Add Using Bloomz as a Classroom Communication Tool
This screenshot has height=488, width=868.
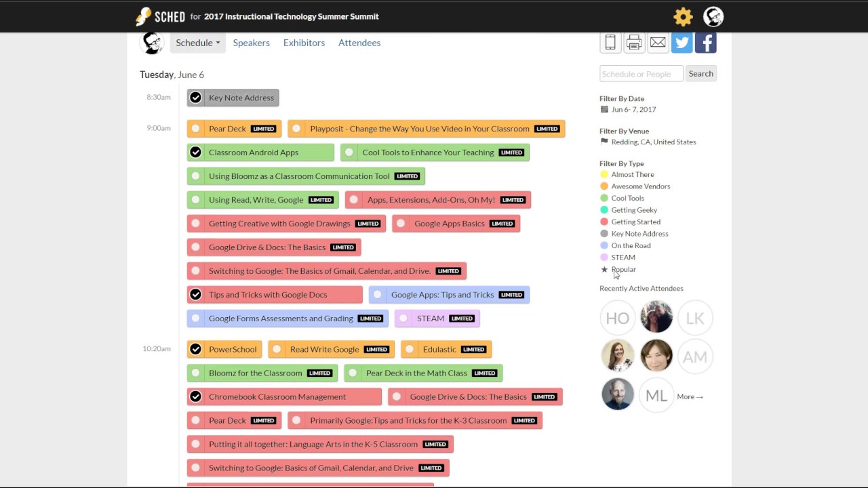click(x=196, y=176)
